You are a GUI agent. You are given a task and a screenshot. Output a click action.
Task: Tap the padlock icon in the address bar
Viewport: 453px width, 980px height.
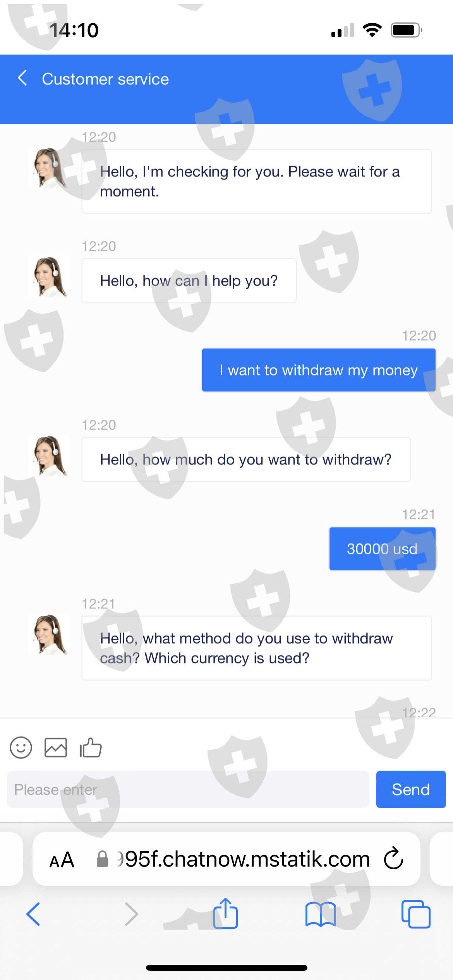point(102,859)
